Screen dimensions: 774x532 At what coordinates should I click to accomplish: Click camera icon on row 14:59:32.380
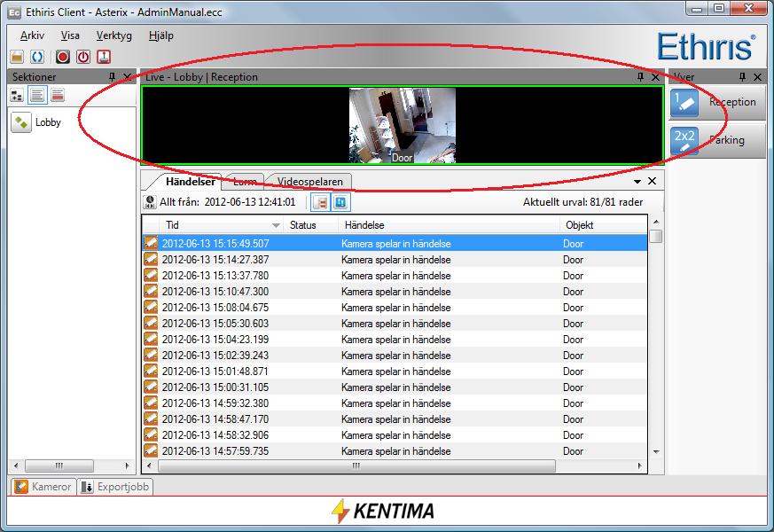pyautogui.click(x=151, y=403)
